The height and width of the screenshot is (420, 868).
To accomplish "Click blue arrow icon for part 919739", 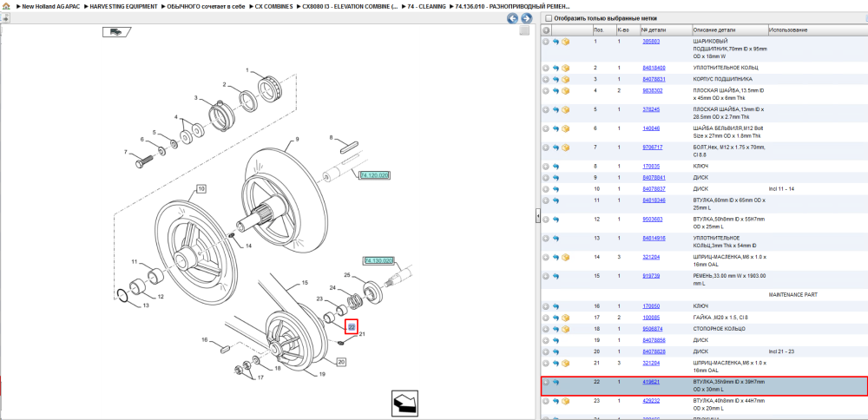I will (x=556, y=276).
